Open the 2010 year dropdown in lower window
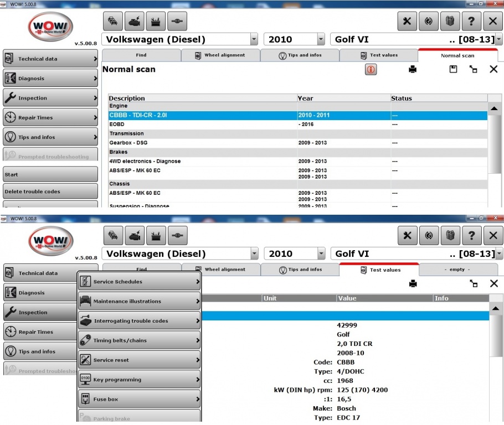504x425 pixels. pyautogui.click(x=321, y=253)
